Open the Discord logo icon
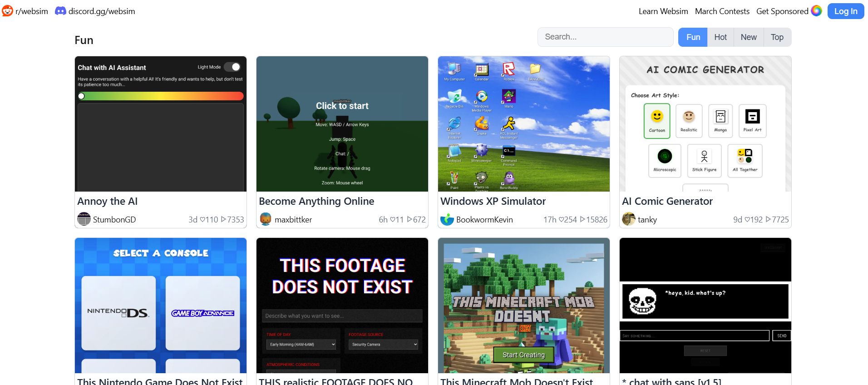Screen dimensions: 868x385 pos(60,11)
